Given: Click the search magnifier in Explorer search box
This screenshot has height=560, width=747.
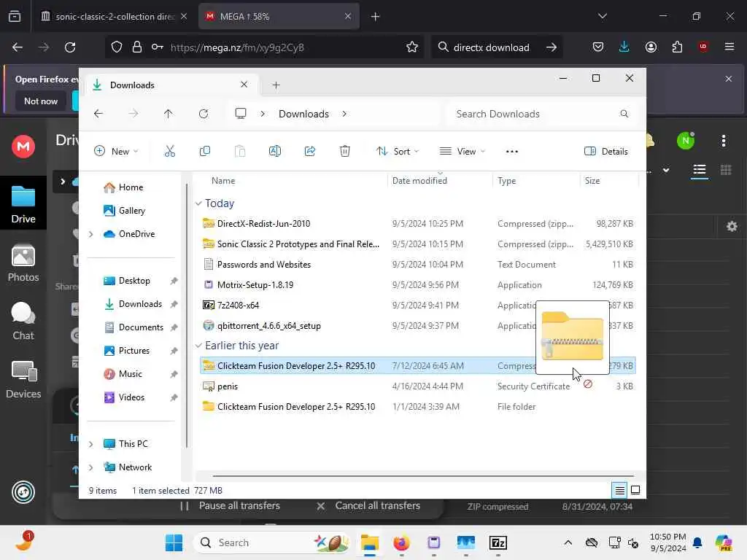Looking at the screenshot, I should 624,114.
